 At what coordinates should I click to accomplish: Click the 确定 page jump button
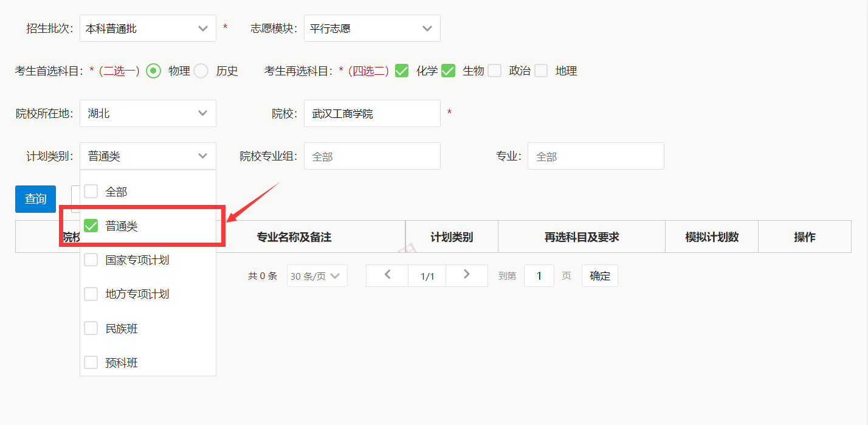pyautogui.click(x=599, y=275)
